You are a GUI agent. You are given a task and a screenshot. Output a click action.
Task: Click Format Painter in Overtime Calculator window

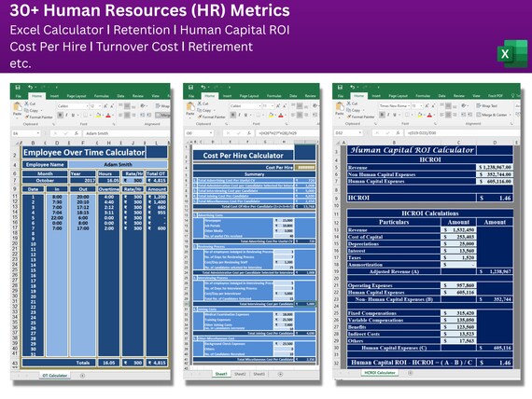point(38,117)
